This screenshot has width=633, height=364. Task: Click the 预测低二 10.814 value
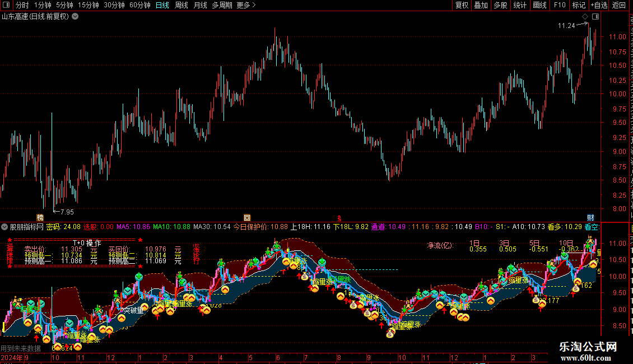click(155, 255)
